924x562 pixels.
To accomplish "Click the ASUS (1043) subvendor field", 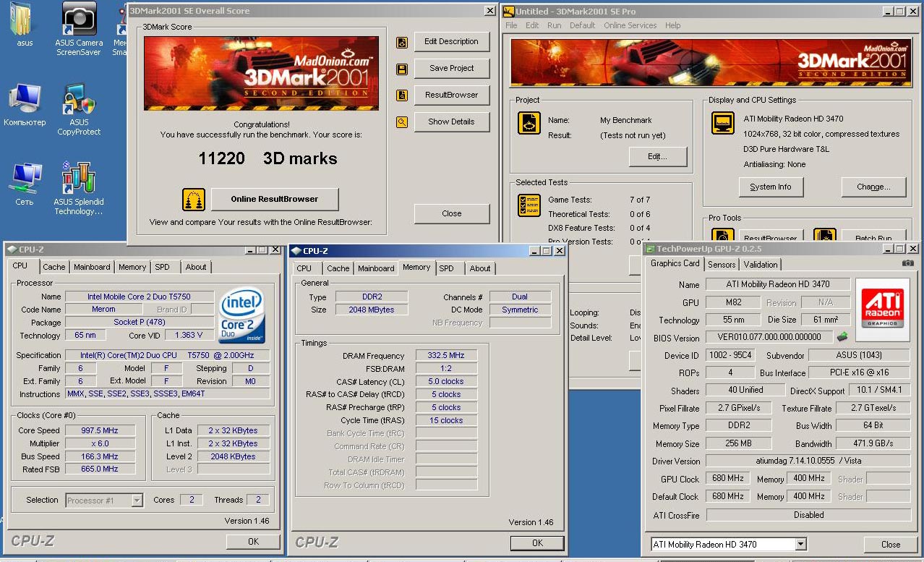I will click(x=859, y=355).
